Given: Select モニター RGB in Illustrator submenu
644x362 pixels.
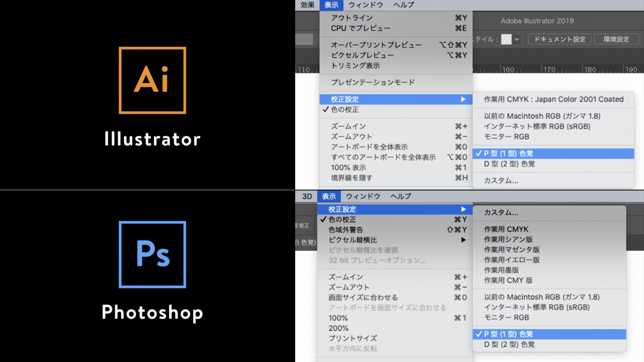Looking at the screenshot, I should 553,137.
